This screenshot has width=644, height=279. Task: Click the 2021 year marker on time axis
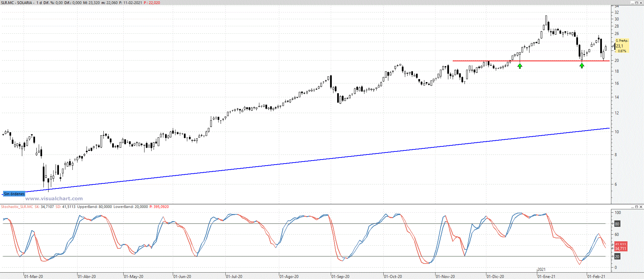541,270
